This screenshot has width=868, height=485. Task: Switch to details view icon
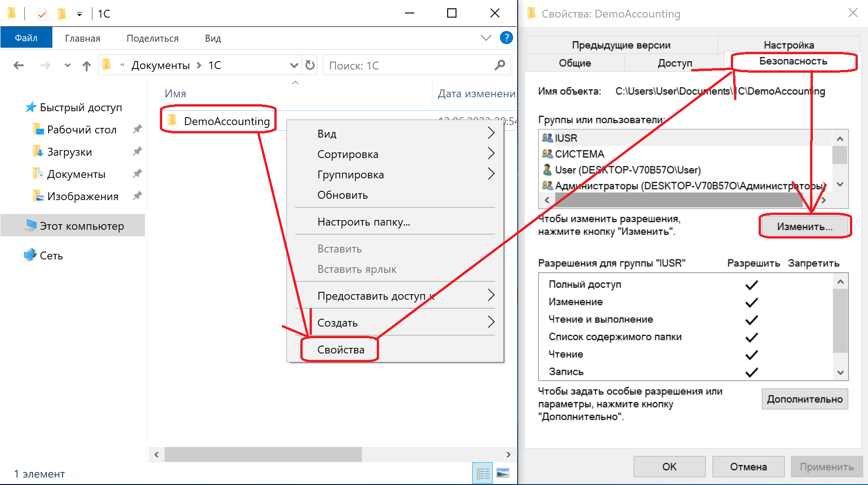482,473
